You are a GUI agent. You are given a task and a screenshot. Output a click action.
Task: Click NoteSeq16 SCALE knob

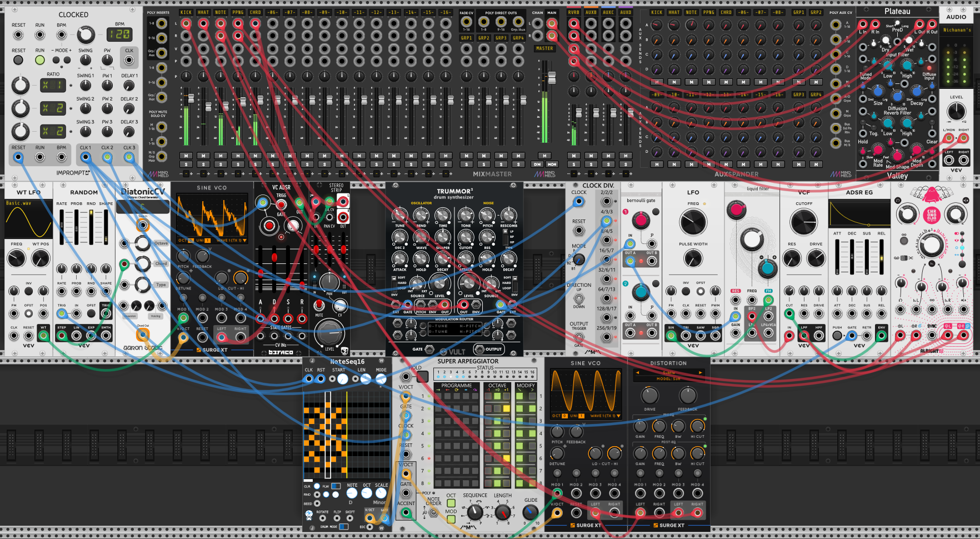point(381,493)
